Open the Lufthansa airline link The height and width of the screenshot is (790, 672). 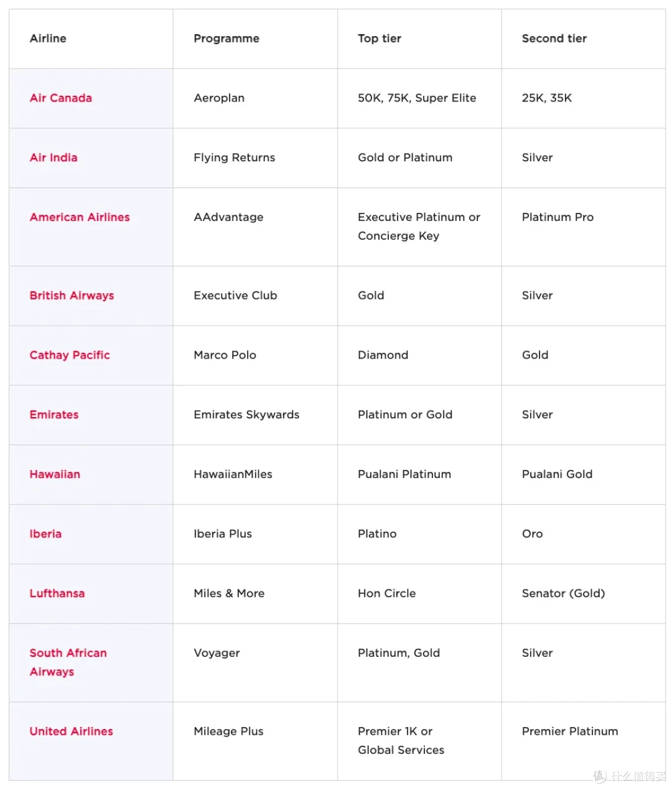coord(57,593)
